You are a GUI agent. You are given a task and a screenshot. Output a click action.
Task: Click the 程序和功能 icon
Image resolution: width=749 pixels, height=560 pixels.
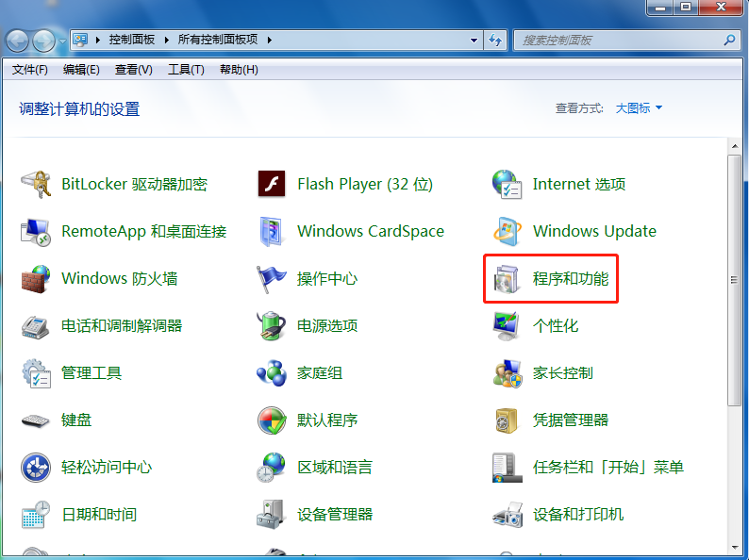click(x=508, y=279)
